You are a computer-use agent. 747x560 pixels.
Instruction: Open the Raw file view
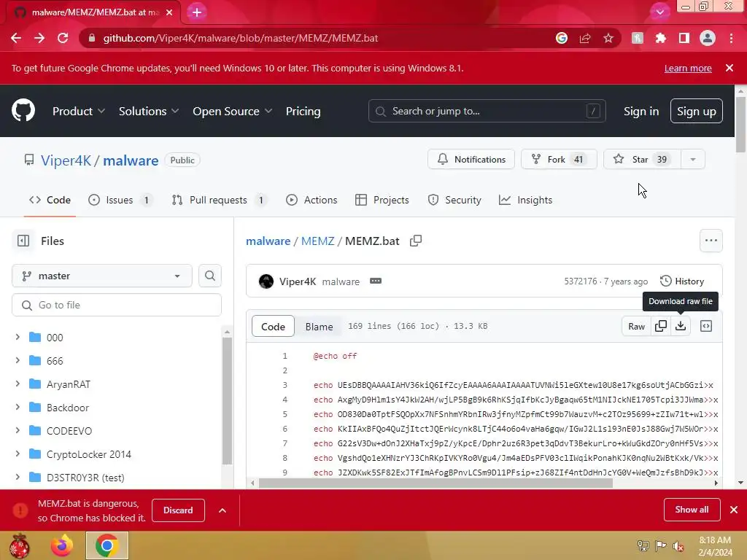click(636, 326)
